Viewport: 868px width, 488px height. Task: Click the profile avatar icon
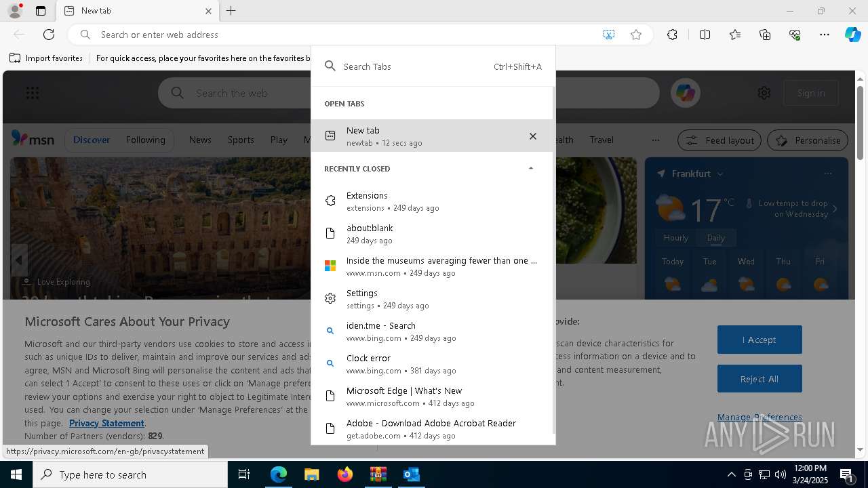pyautogui.click(x=14, y=11)
